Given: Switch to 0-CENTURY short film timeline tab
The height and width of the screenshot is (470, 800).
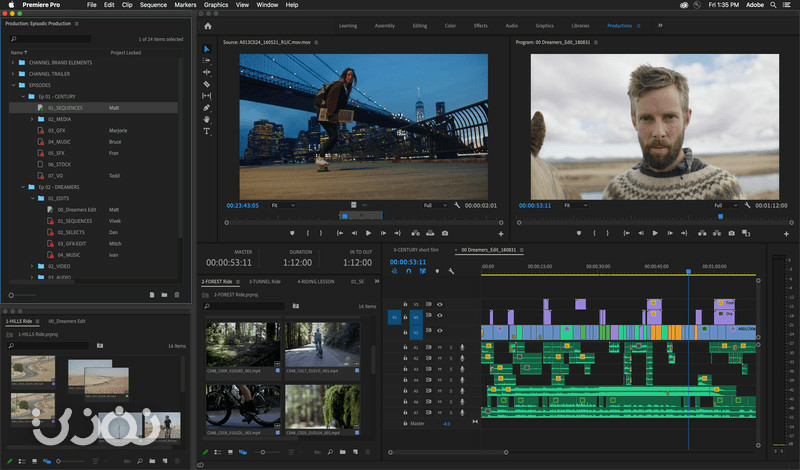Looking at the screenshot, I should [416, 250].
